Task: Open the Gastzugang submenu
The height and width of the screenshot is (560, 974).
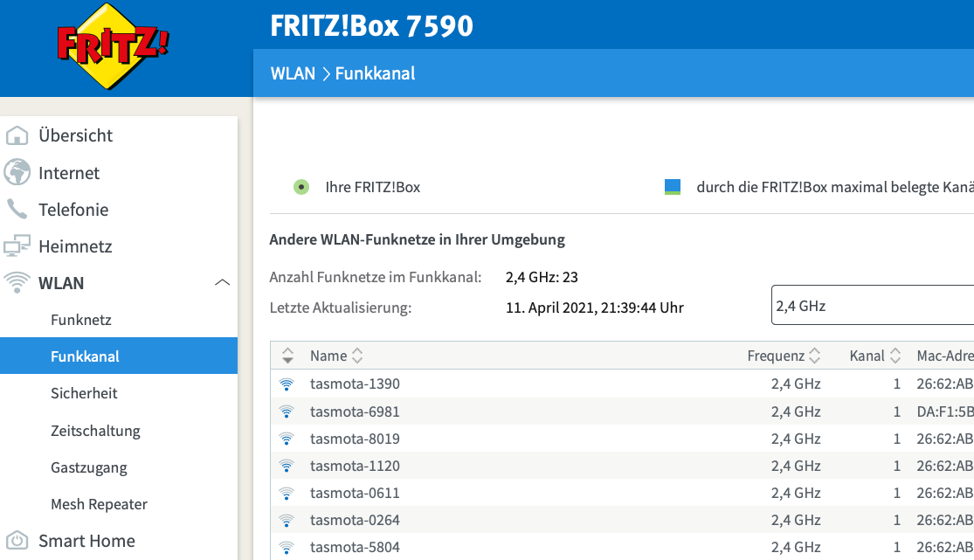Action: coord(89,467)
